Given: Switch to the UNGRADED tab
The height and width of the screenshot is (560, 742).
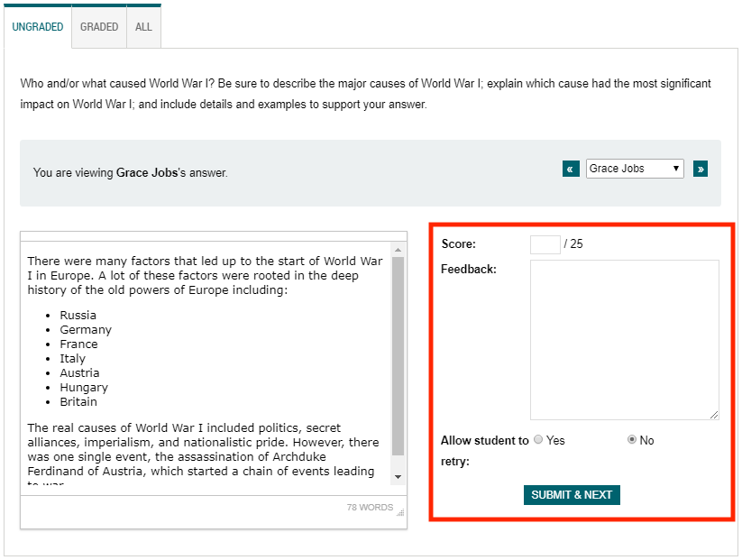Looking at the screenshot, I should point(37,26).
